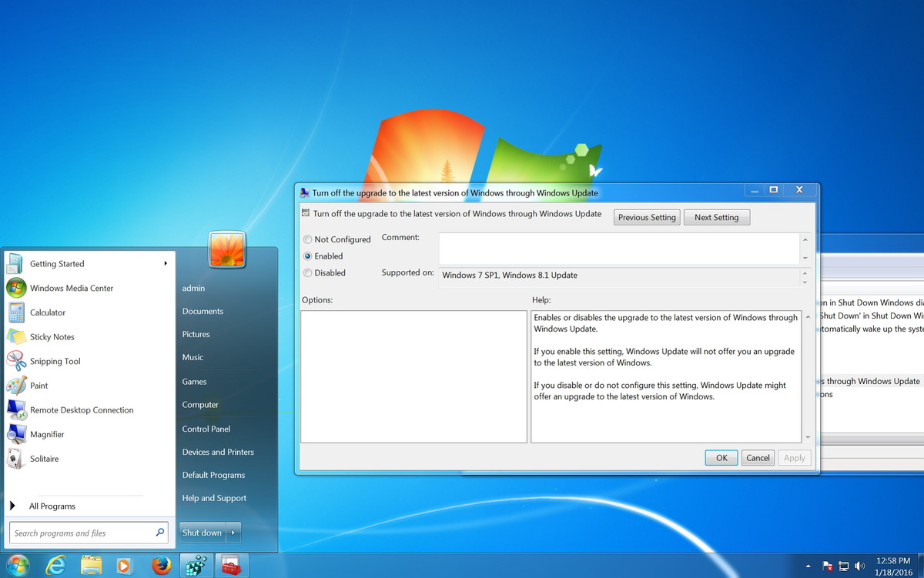Click the Show desktop strip at taskbar end

(919, 566)
